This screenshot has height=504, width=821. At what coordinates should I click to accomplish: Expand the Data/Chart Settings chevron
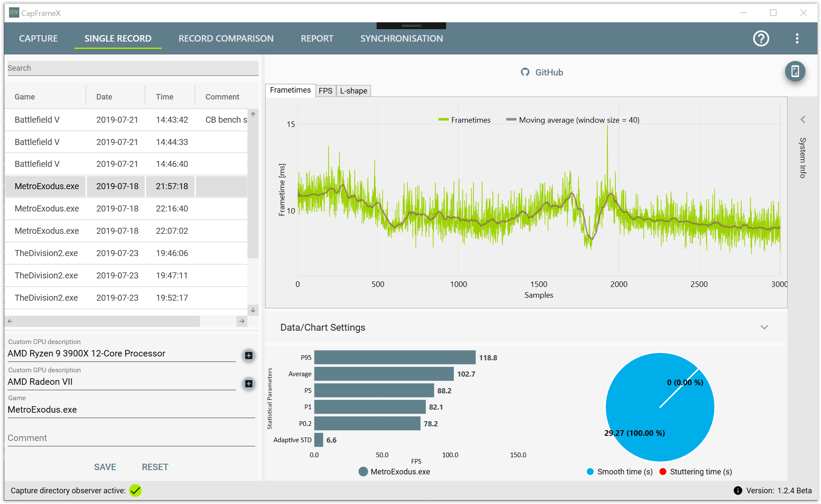pos(764,327)
